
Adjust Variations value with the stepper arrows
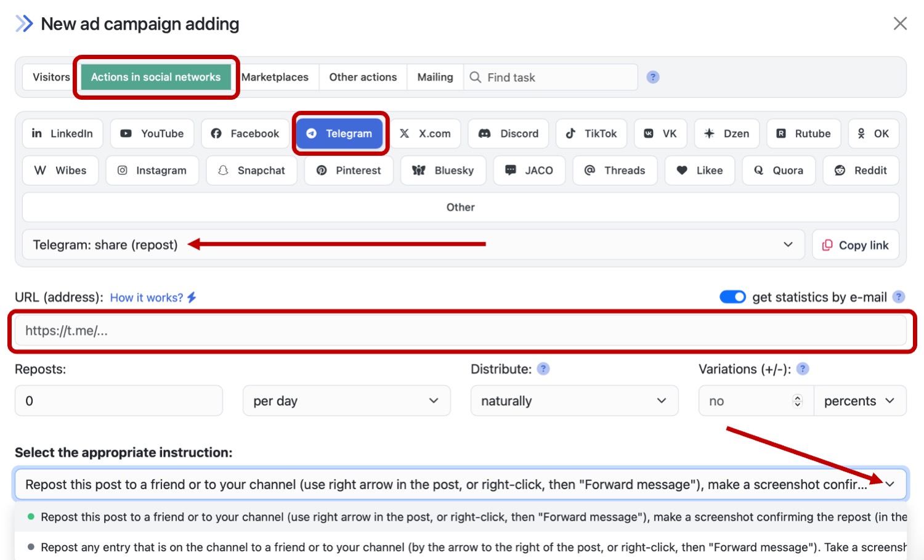pyautogui.click(x=798, y=401)
